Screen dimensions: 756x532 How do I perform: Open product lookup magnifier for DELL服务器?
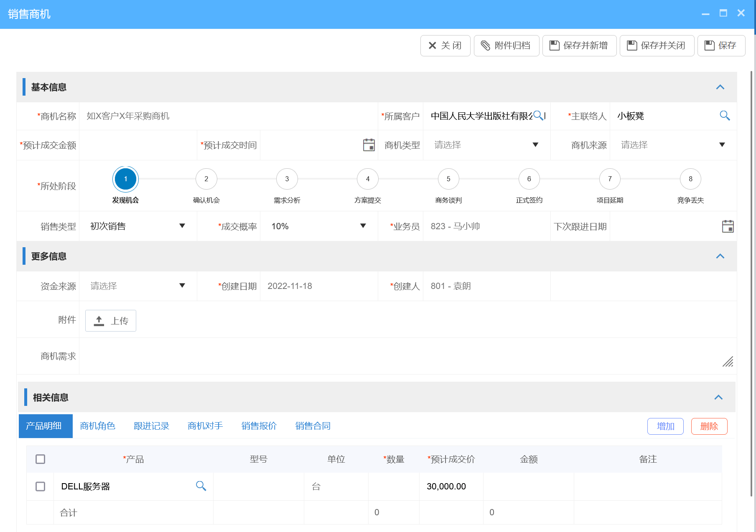tap(201, 486)
